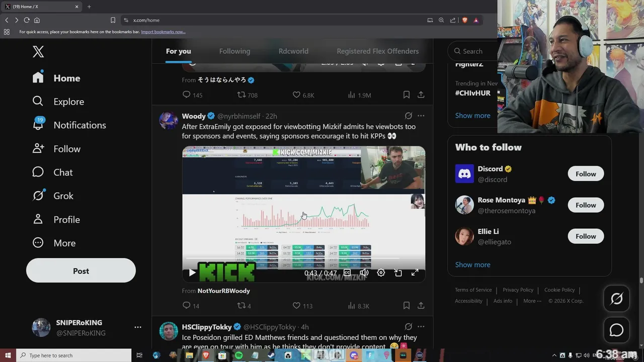This screenshot has height=362, width=644.
Task: Open SNIPERoKING account options ellipsis
Action: tap(138, 327)
